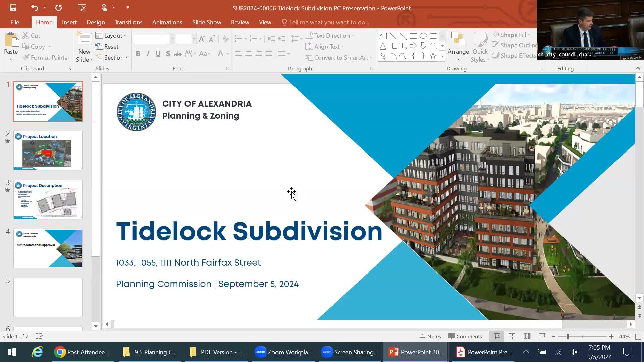Screen dimensions: 644x362
Task: Apply strikethrough formatting
Action: (178, 53)
